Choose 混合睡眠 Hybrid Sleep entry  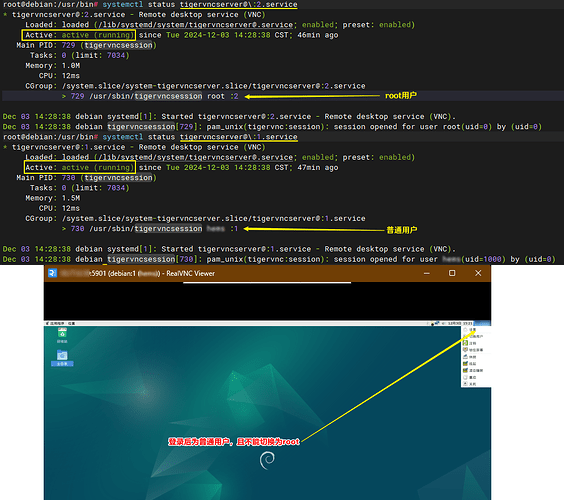(x=476, y=370)
